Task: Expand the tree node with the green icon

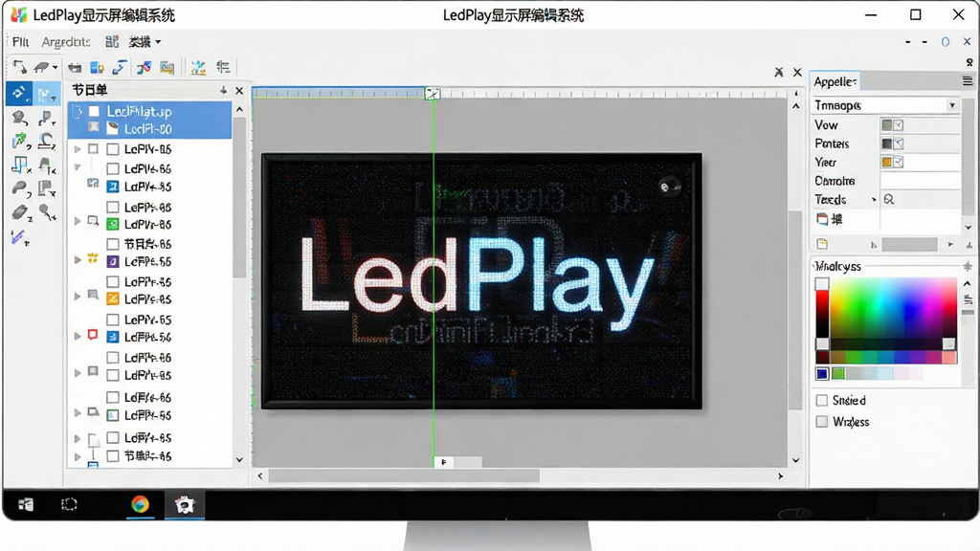Action: 78,221
